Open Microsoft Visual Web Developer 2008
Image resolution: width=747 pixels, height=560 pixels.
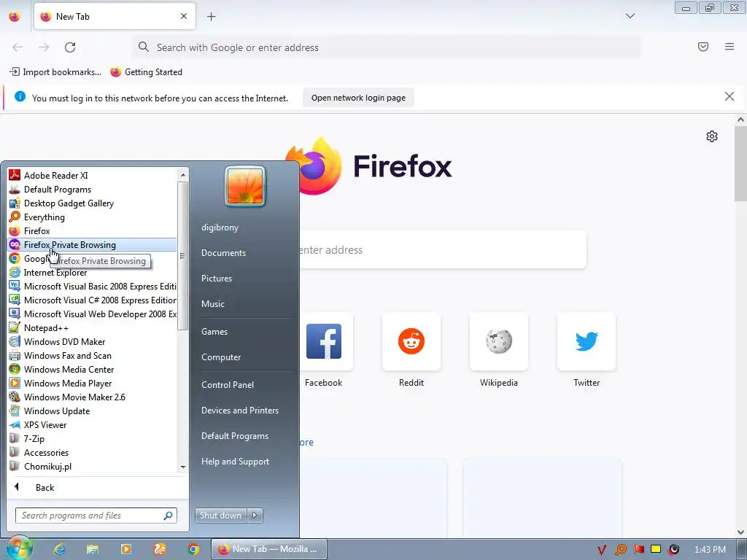pyautogui.click(x=92, y=314)
